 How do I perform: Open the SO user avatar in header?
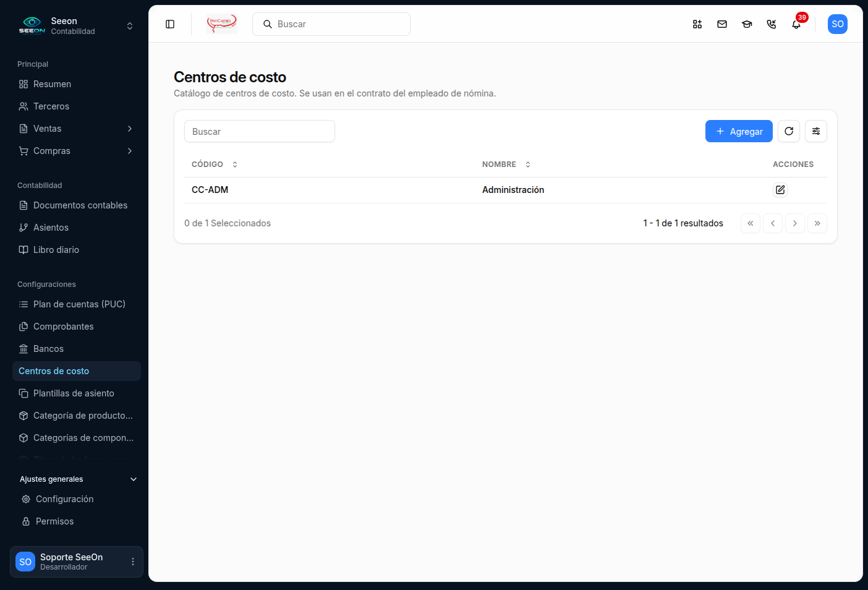[x=838, y=24]
